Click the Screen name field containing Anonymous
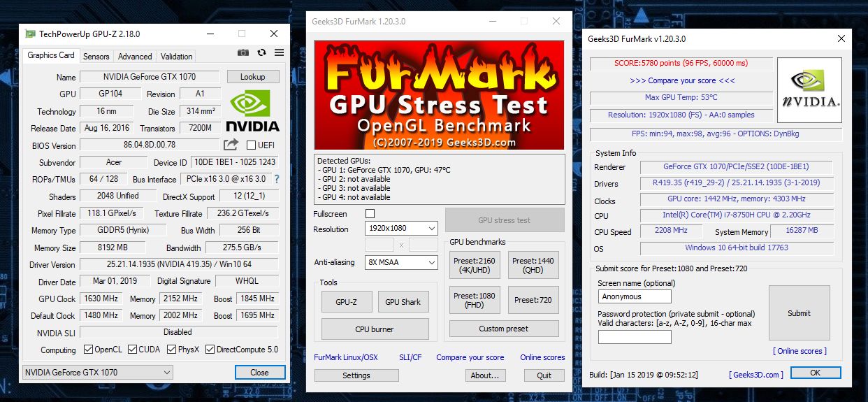The height and width of the screenshot is (402, 868). click(x=635, y=296)
